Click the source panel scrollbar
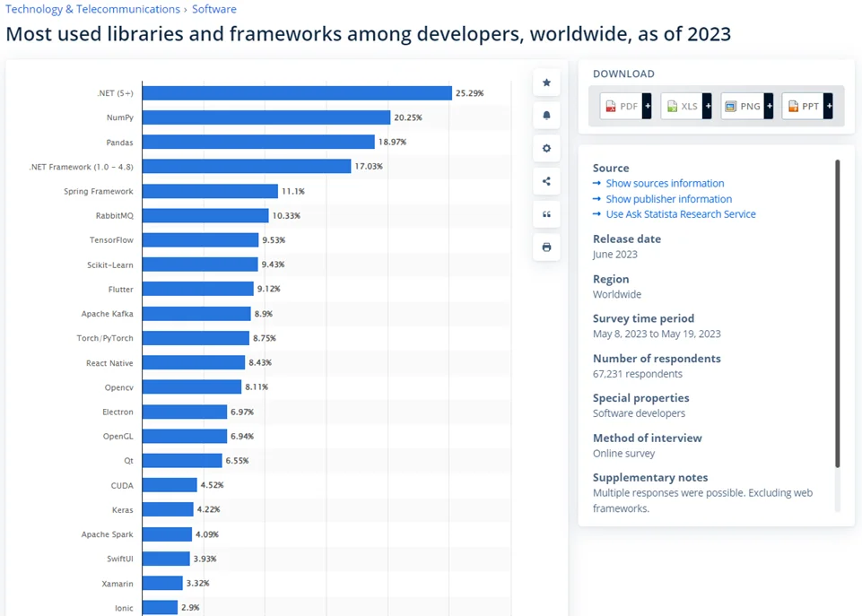Screen dimensions: 862x616 (x=837, y=313)
